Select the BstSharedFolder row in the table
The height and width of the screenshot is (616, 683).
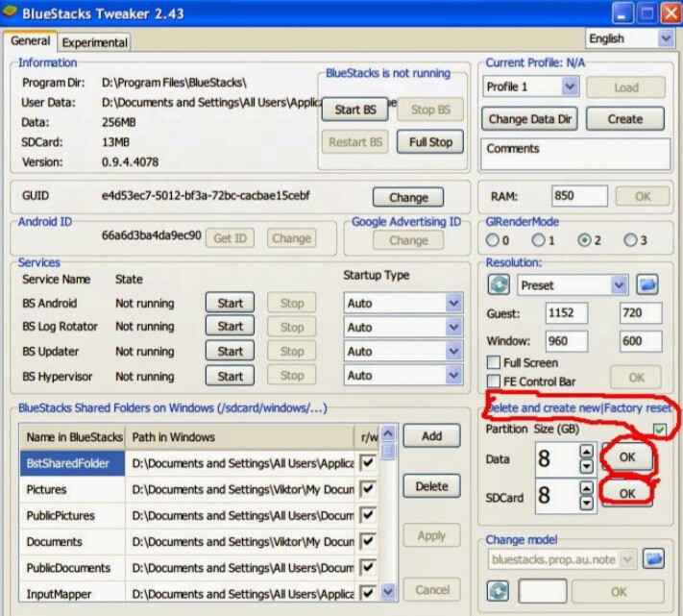coord(73,463)
